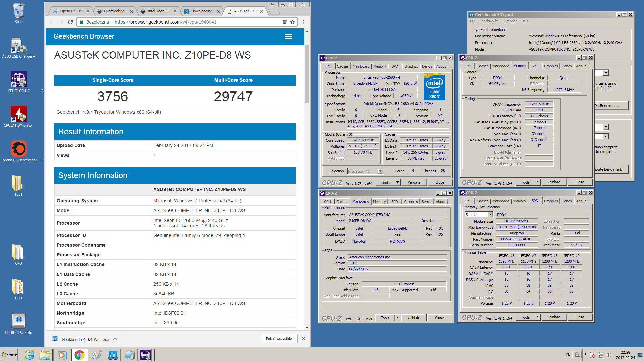Click the taskbar clock showing 22:28

(x=625, y=355)
